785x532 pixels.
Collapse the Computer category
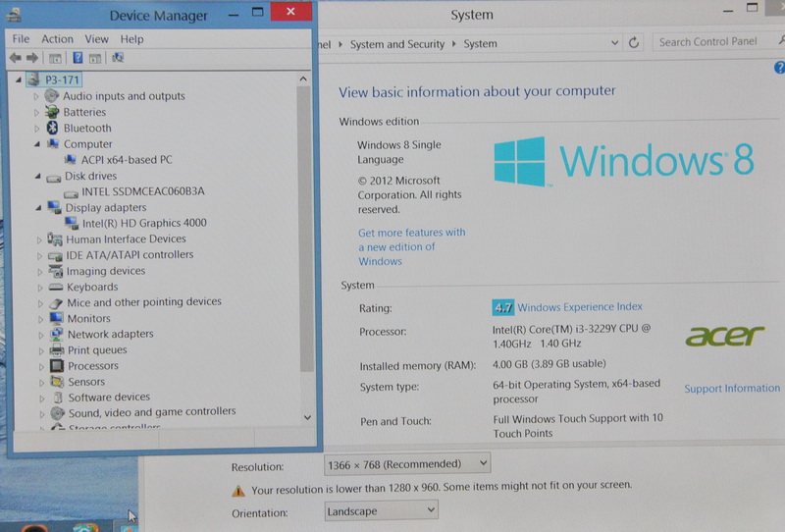pyautogui.click(x=37, y=143)
